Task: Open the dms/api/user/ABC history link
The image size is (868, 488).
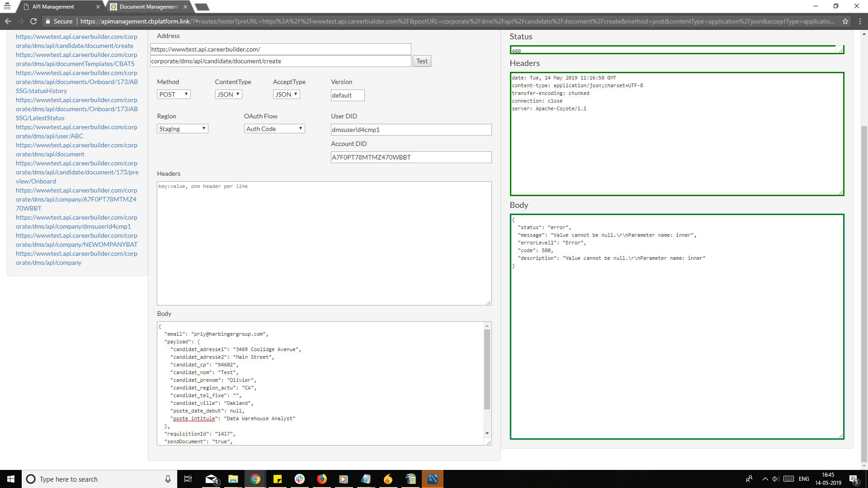Action: point(76,131)
